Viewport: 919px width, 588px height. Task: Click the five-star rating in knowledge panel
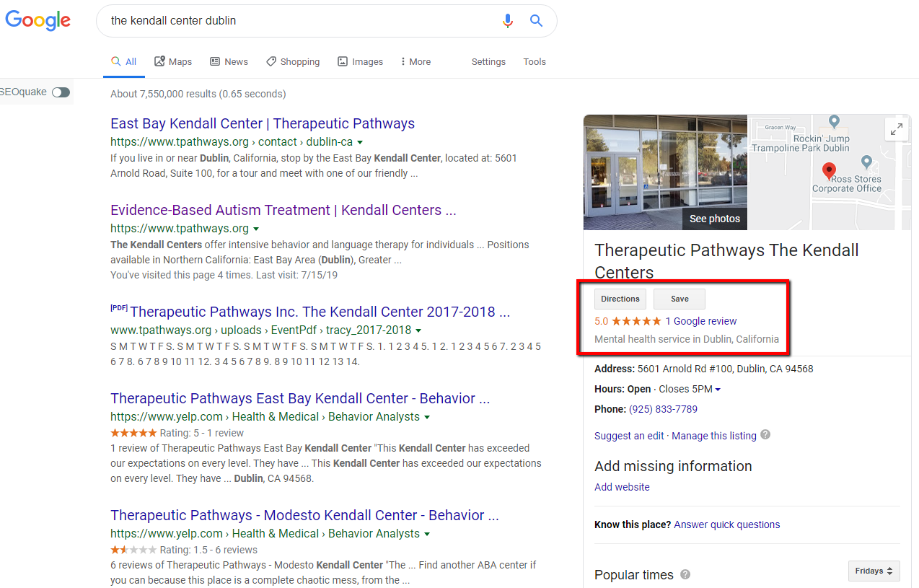[636, 321]
